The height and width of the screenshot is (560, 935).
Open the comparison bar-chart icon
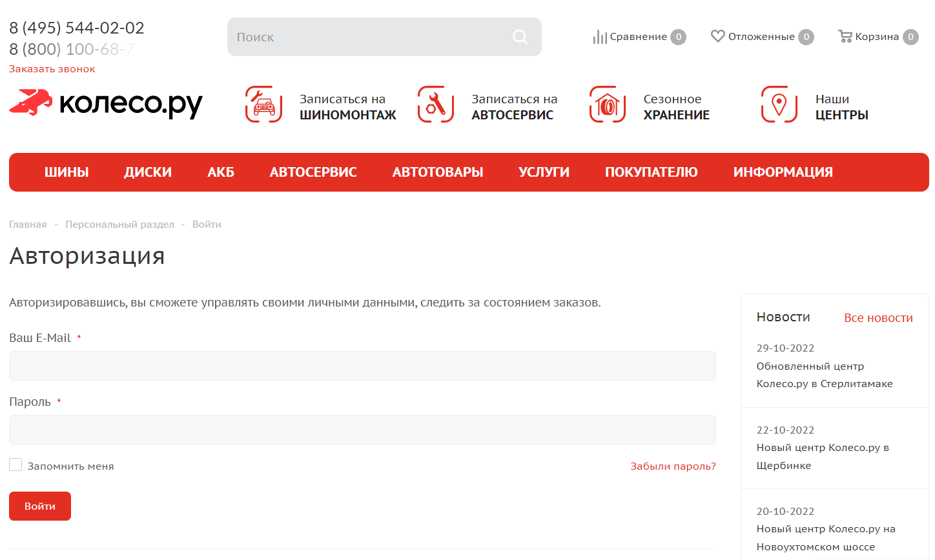pos(600,37)
